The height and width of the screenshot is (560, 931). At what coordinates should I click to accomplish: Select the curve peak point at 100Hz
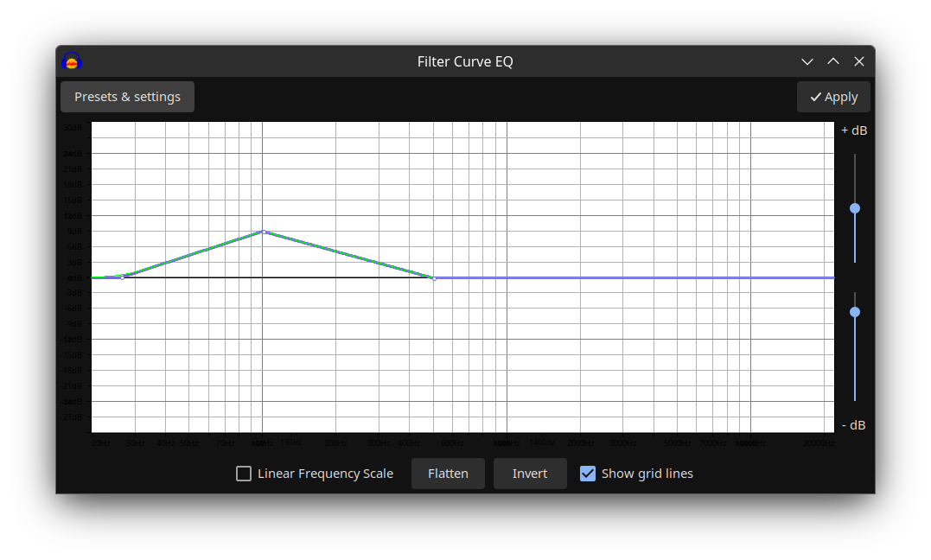(263, 232)
